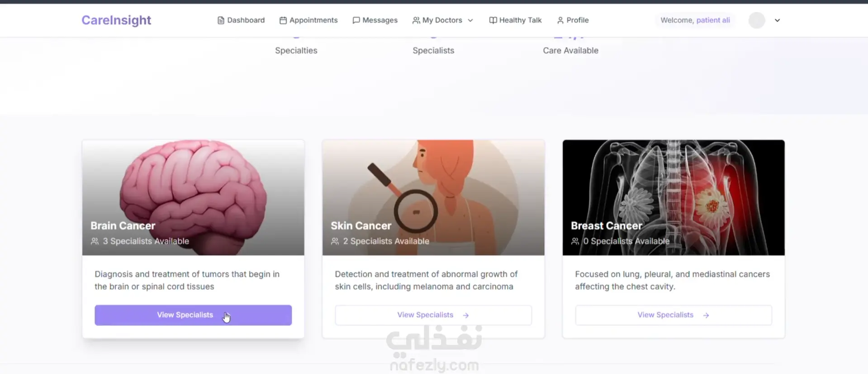
Task: Click specialists people icon on Brain Cancer card
Action: [x=95, y=241]
